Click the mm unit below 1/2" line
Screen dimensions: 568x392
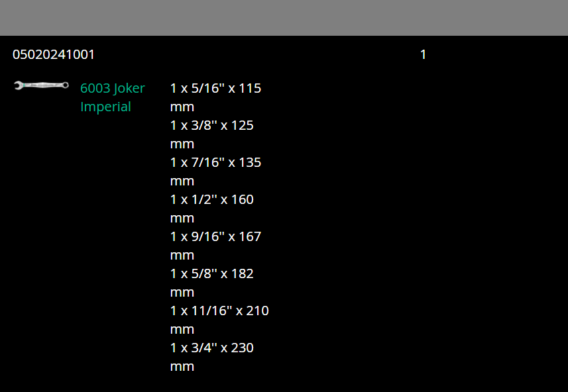coord(182,218)
